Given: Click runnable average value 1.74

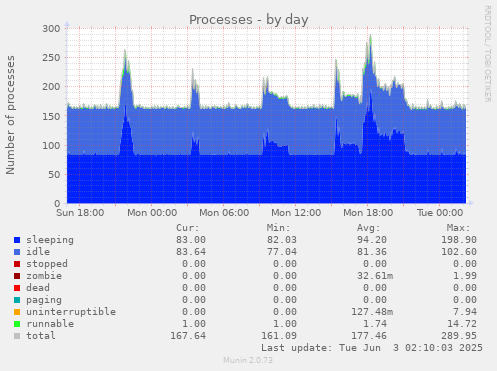Looking at the screenshot, I should pos(375,324).
